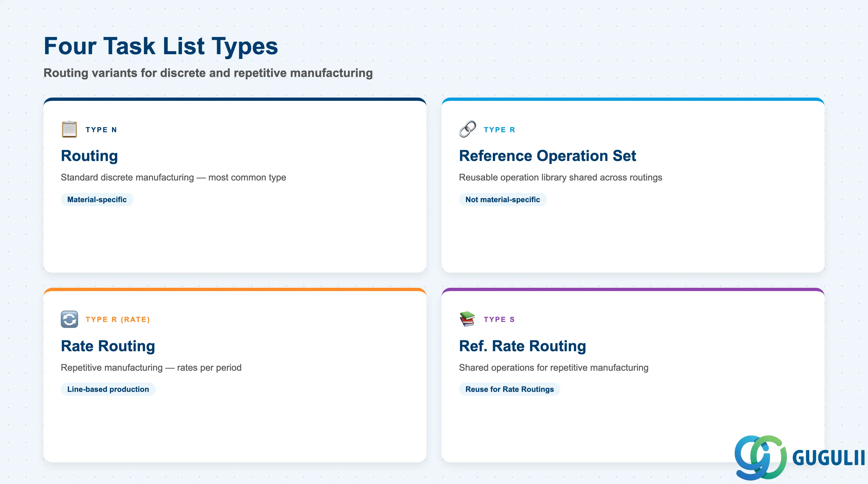Select the 'Material-specific' tag
The height and width of the screenshot is (484, 868).
click(97, 200)
